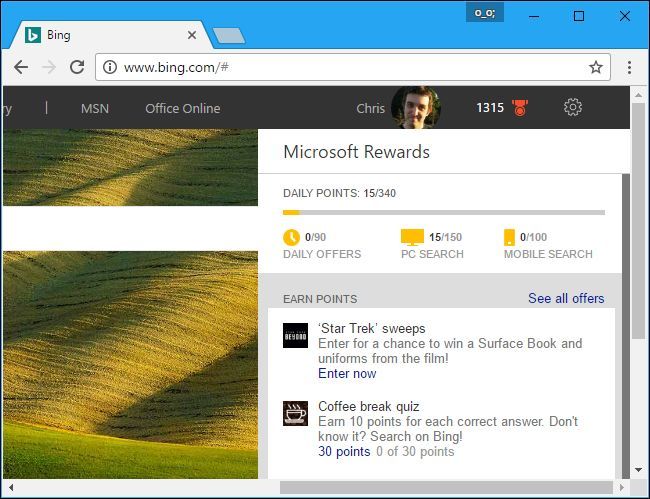Click the Bing favicon in the tab
Image resolution: width=650 pixels, height=499 pixels.
(x=33, y=35)
